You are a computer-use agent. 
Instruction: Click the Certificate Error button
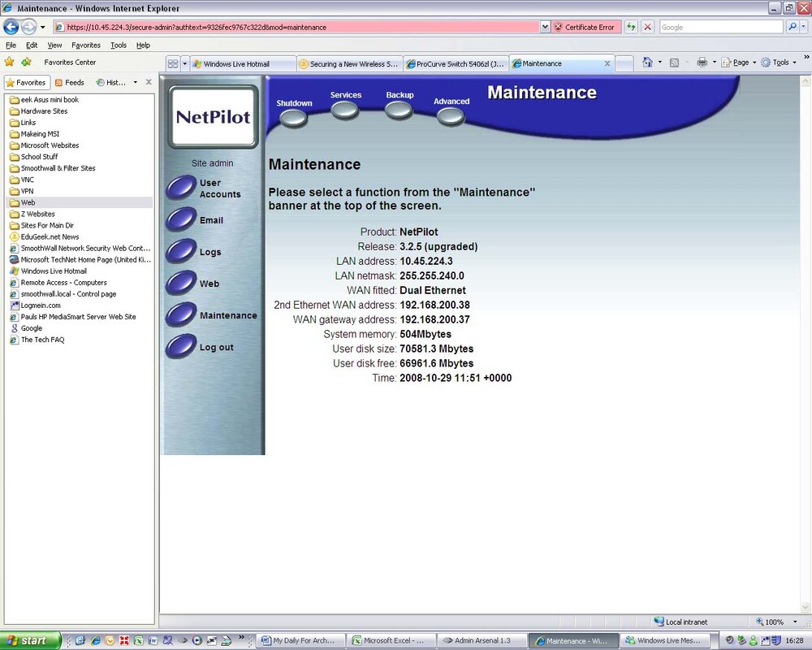(x=584, y=27)
